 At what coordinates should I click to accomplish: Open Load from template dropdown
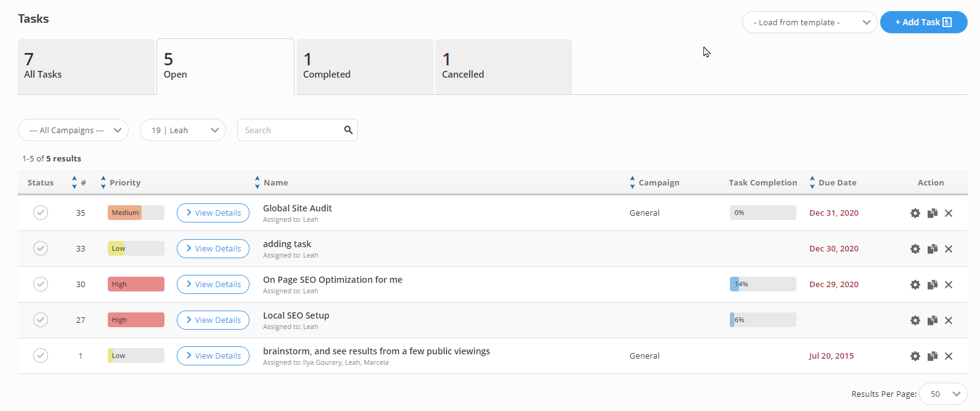coord(809,22)
